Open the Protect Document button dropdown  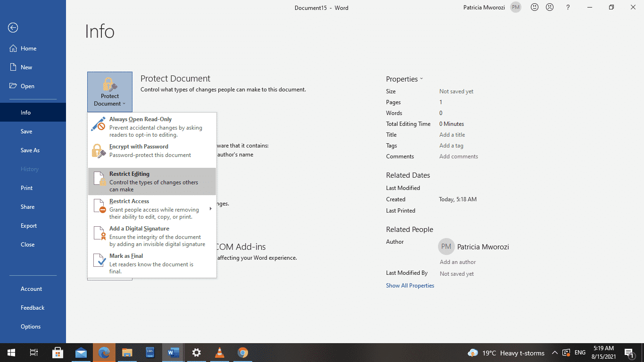pyautogui.click(x=109, y=91)
